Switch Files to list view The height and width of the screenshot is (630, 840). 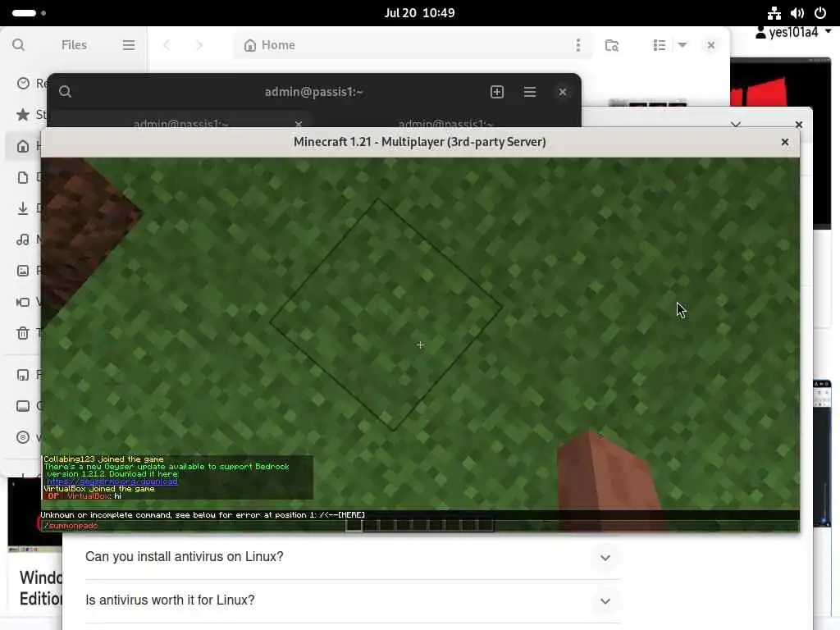pos(660,45)
